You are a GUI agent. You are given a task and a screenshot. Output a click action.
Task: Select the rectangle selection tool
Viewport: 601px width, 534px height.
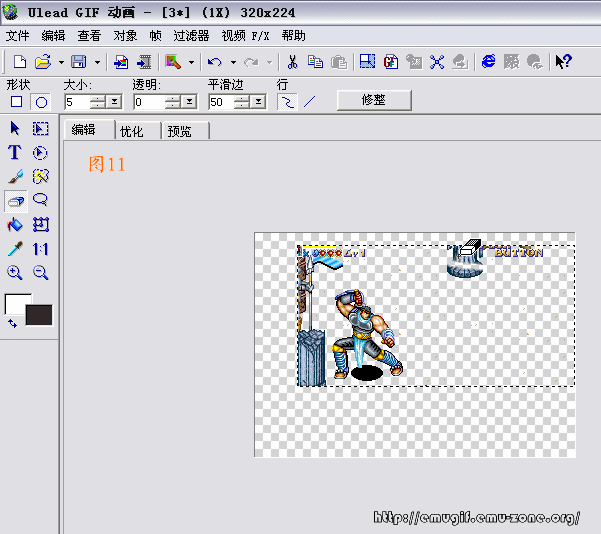click(x=40, y=128)
